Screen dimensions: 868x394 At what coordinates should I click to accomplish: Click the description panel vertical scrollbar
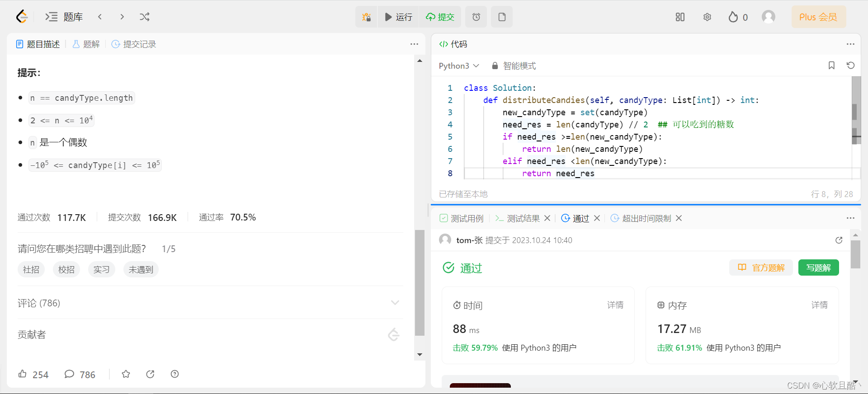coord(420,282)
